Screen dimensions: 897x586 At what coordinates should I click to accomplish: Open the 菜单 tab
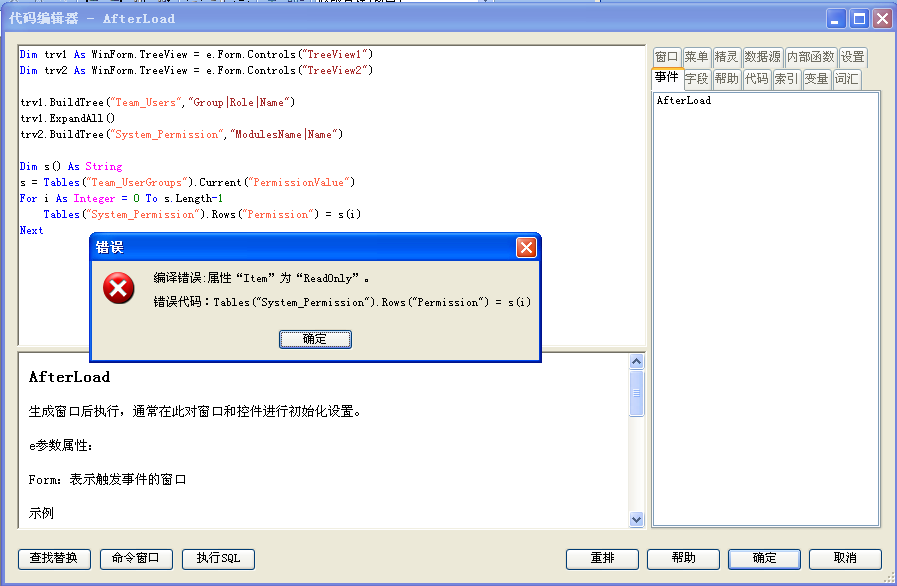pyautogui.click(x=696, y=57)
